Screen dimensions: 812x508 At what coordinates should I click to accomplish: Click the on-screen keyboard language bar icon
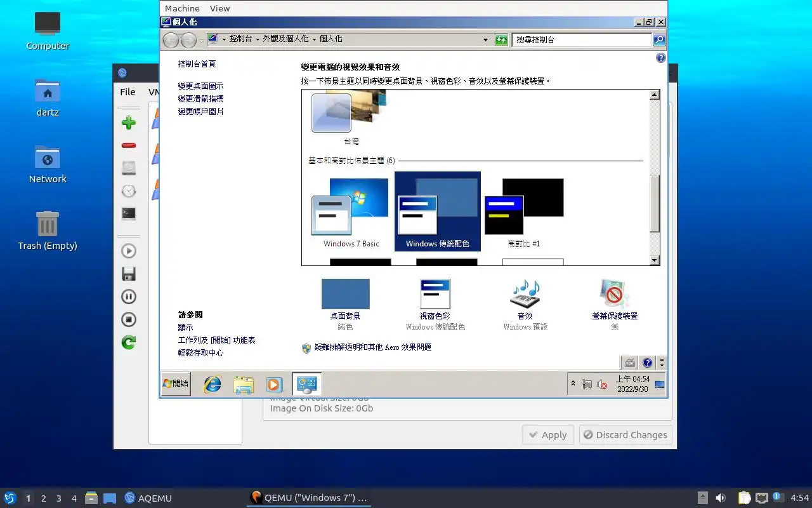[x=629, y=363]
